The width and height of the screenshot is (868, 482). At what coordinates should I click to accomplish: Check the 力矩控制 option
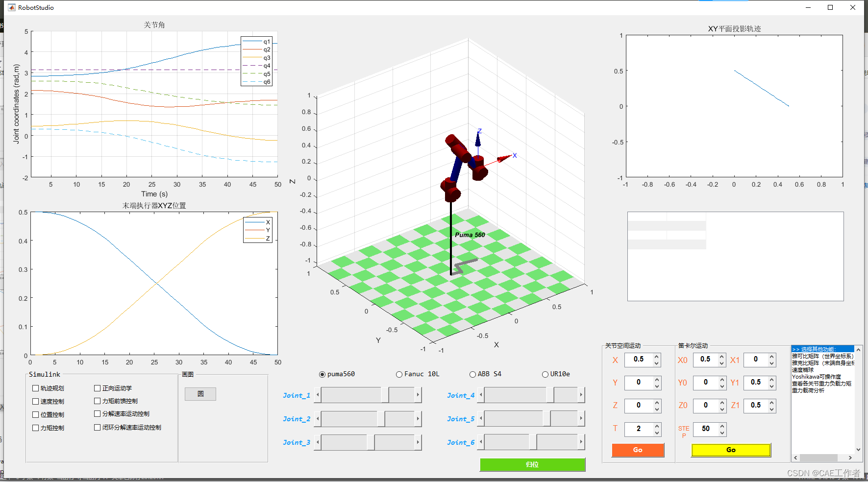pos(35,428)
